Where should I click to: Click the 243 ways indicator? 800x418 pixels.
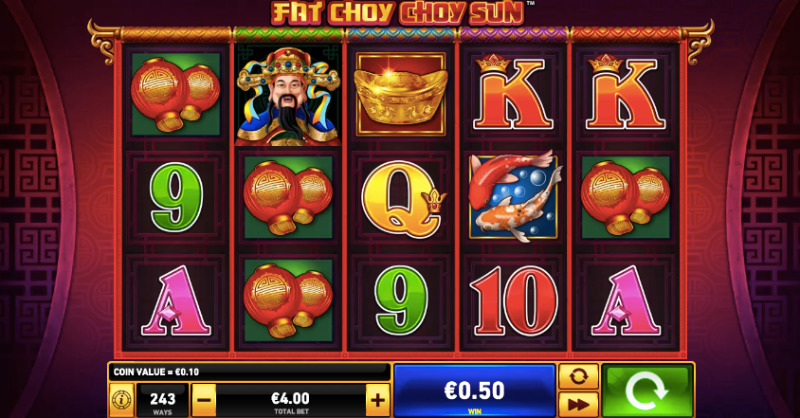pos(162,401)
